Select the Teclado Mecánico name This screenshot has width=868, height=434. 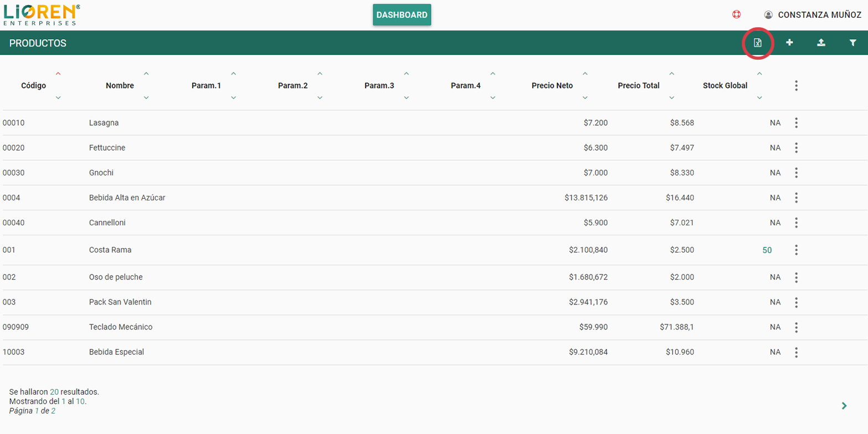pos(121,327)
